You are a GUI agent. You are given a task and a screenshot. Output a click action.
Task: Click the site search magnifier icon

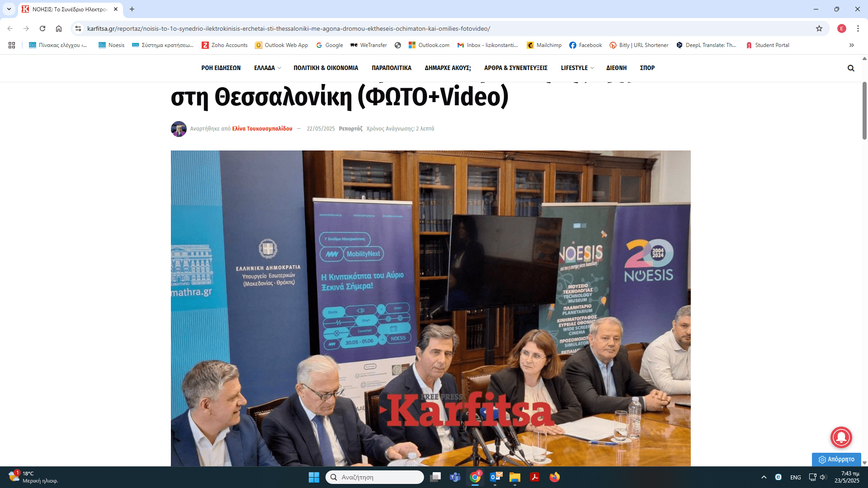[851, 68]
